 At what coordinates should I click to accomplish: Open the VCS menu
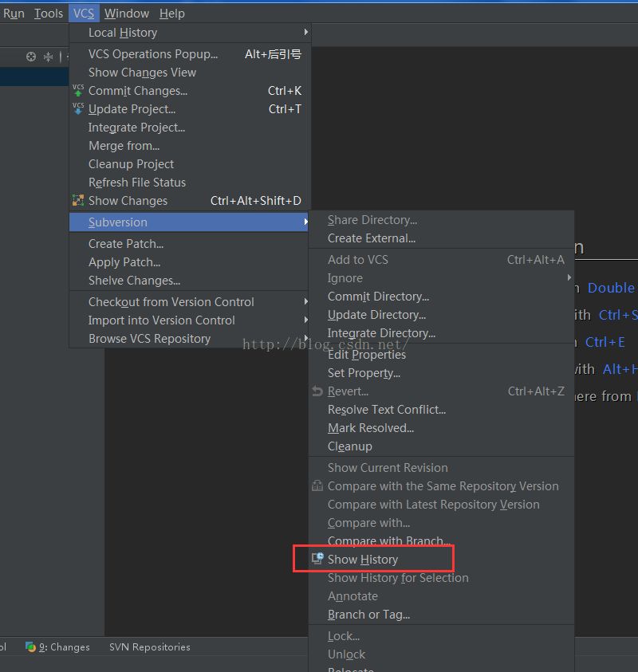(x=84, y=14)
